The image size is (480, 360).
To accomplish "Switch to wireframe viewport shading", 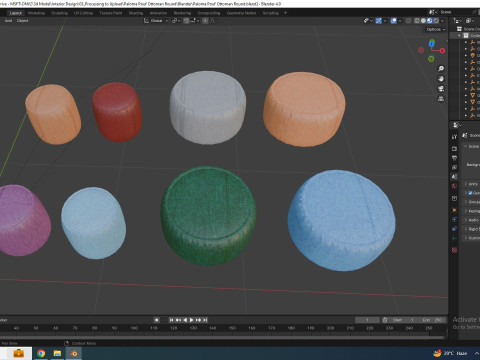I will coord(417,21).
